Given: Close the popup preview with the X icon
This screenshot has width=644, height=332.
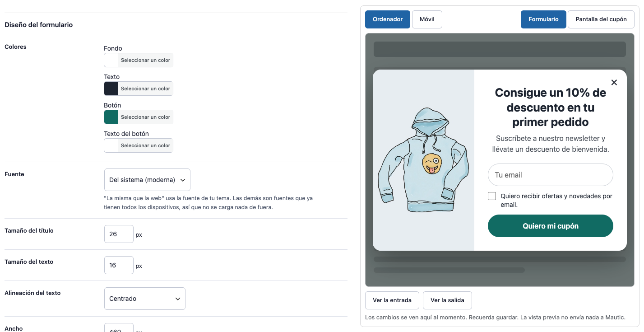Looking at the screenshot, I should 614,82.
